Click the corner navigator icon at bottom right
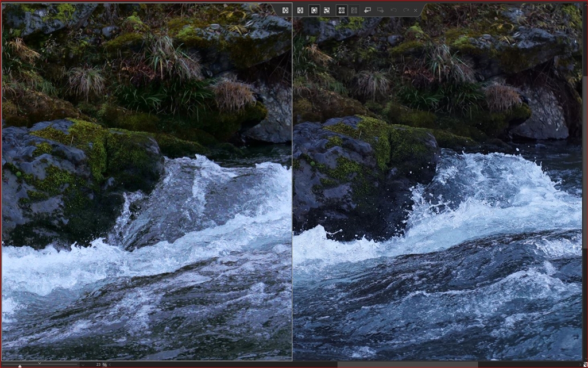588x368 pixels. (x=585, y=365)
